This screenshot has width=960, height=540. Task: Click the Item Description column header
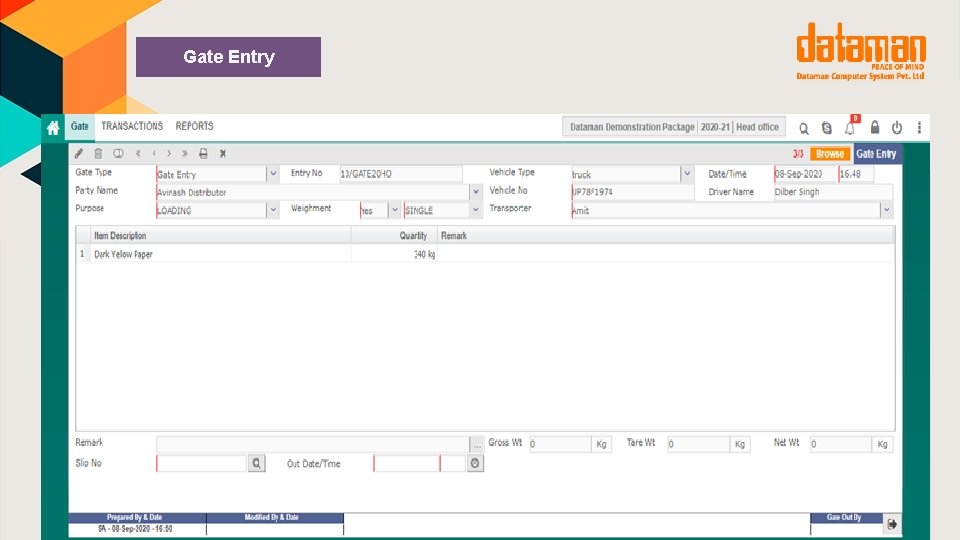pos(220,236)
